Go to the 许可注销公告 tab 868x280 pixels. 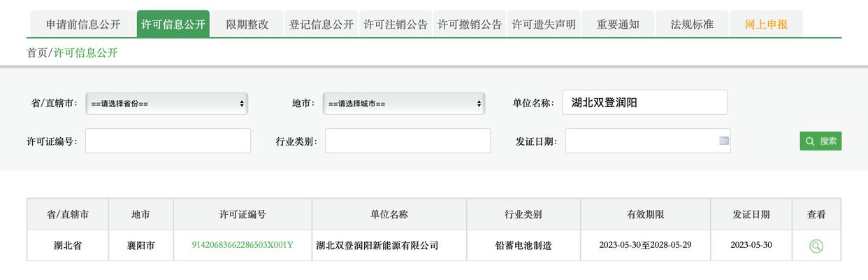click(x=396, y=24)
